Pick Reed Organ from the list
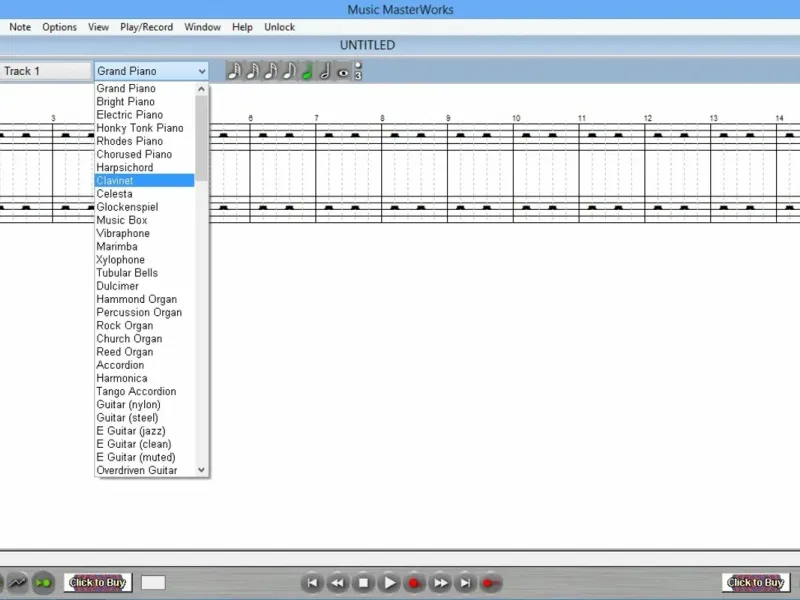Viewport: 800px width, 600px height. [144, 352]
